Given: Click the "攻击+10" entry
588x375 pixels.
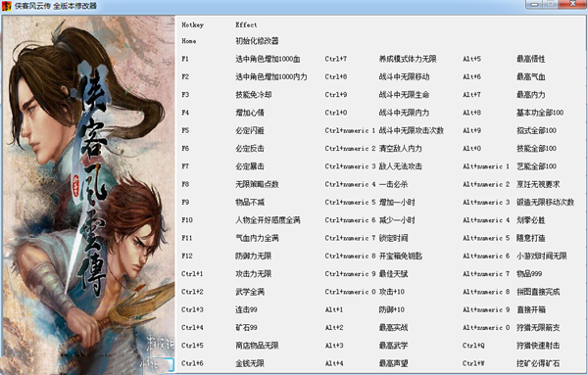Looking at the screenshot, I should tap(392, 292).
